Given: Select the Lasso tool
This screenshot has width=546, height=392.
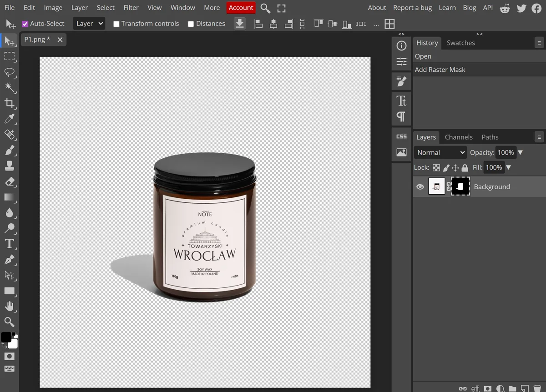Looking at the screenshot, I should point(9,72).
